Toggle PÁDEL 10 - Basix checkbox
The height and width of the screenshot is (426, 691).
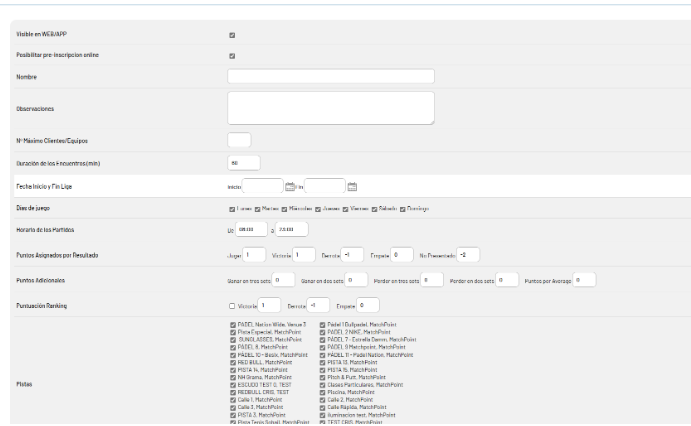(233, 355)
